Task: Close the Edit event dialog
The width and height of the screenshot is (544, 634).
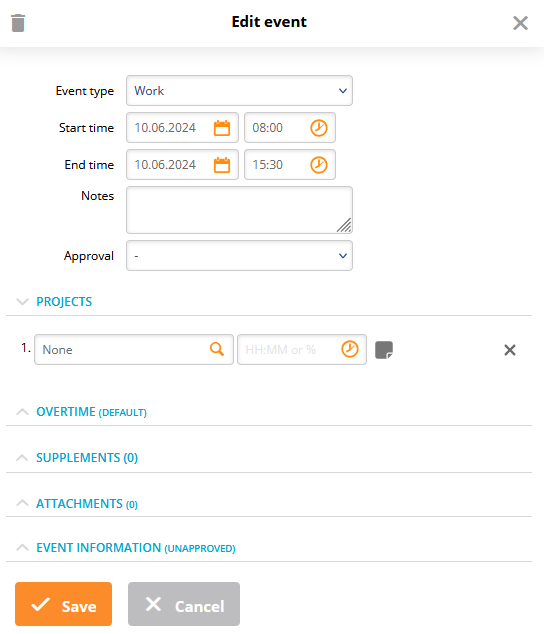Action: pos(521,23)
